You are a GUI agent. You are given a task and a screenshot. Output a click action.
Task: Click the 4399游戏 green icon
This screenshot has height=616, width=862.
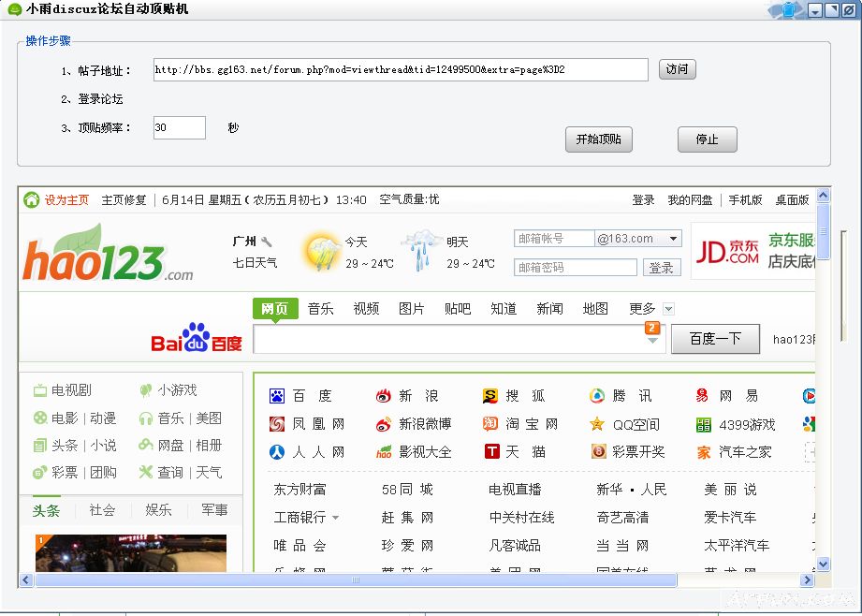pyautogui.click(x=703, y=423)
